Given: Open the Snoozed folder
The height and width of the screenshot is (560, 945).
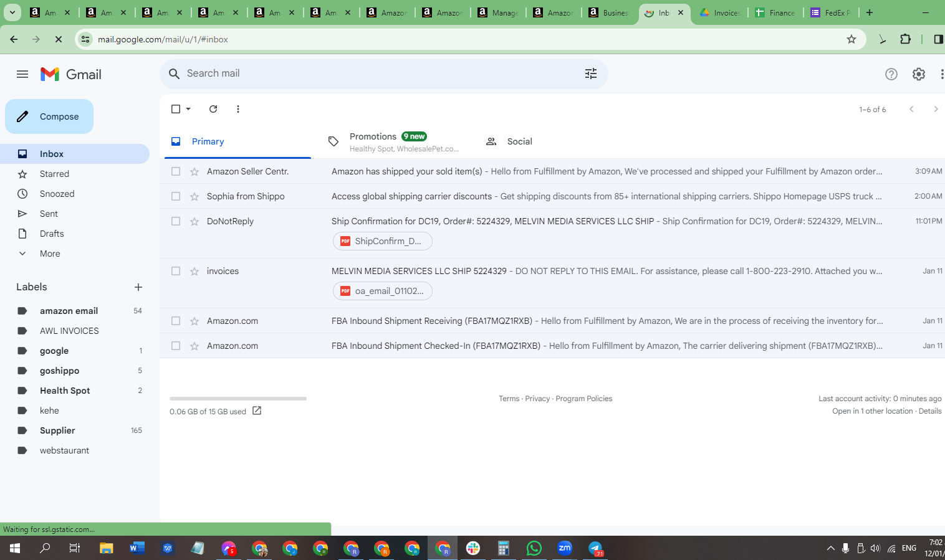Looking at the screenshot, I should pos(57,194).
